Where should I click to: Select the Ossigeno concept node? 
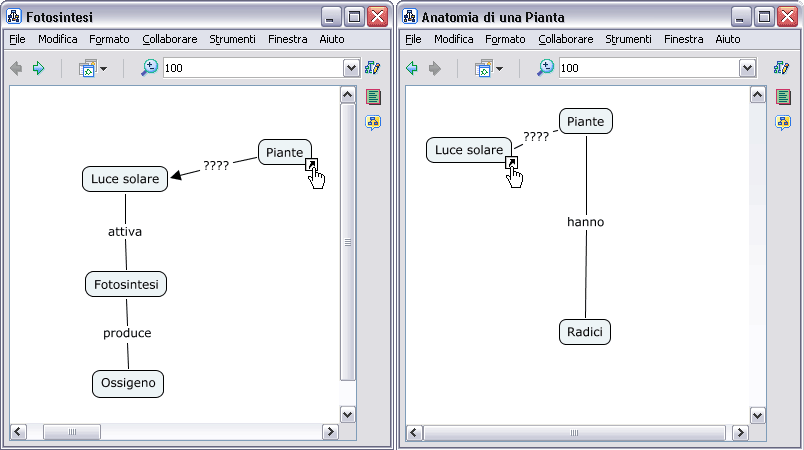tap(128, 383)
